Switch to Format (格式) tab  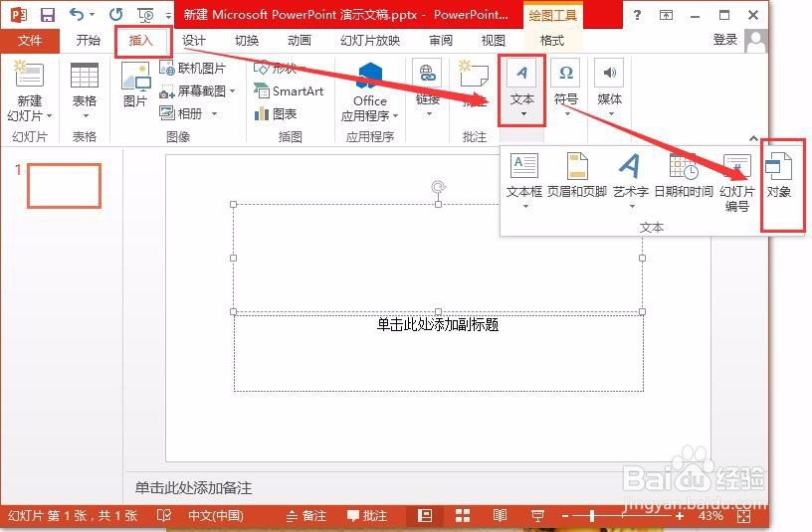[552, 41]
